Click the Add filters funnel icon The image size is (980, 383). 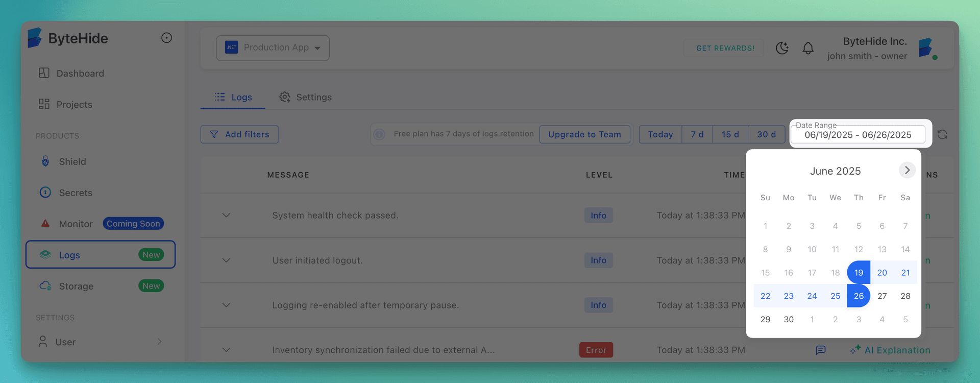pyautogui.click(x=214, y=134)
